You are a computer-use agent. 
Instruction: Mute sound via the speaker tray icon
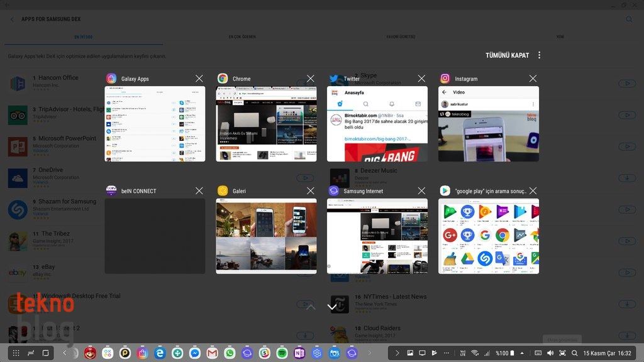coord(550,353)
